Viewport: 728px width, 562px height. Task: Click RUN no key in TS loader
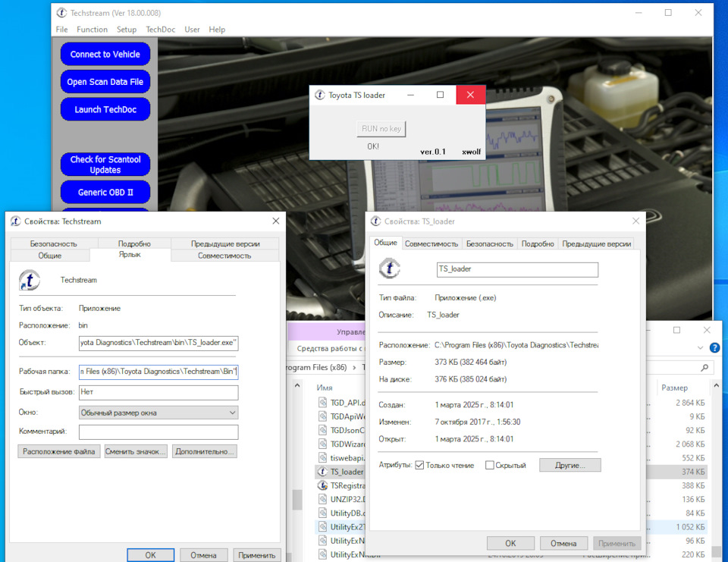coord(381,129)
